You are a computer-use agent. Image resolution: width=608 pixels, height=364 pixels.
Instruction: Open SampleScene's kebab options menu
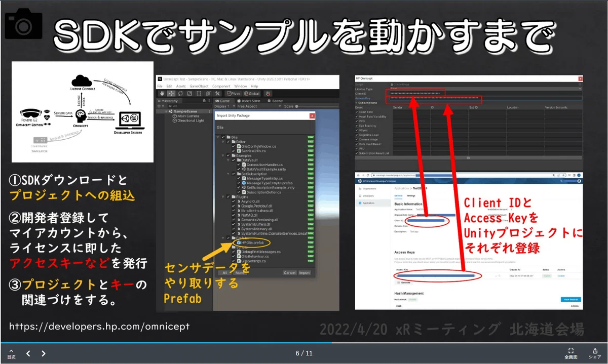tap(209, 111)
